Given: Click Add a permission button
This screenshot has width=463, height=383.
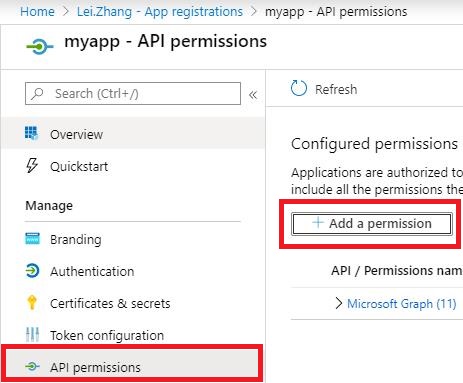Looking at the screenshot, I should click(x=372, y=224).
